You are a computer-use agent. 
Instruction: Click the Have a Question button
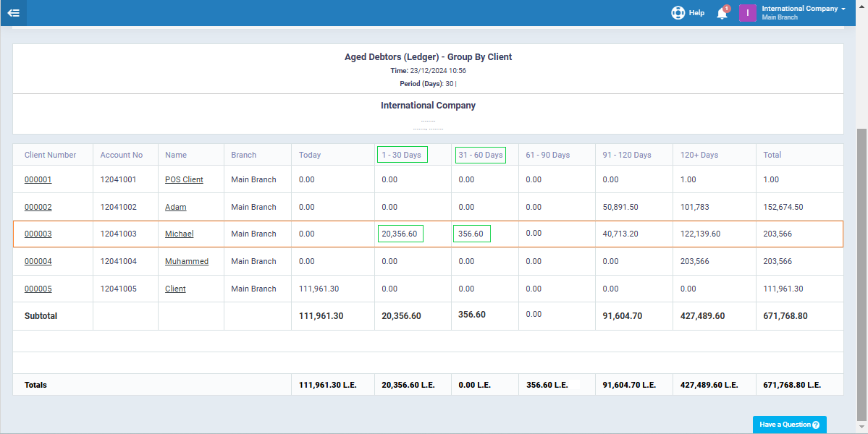[x=789, y=425]
